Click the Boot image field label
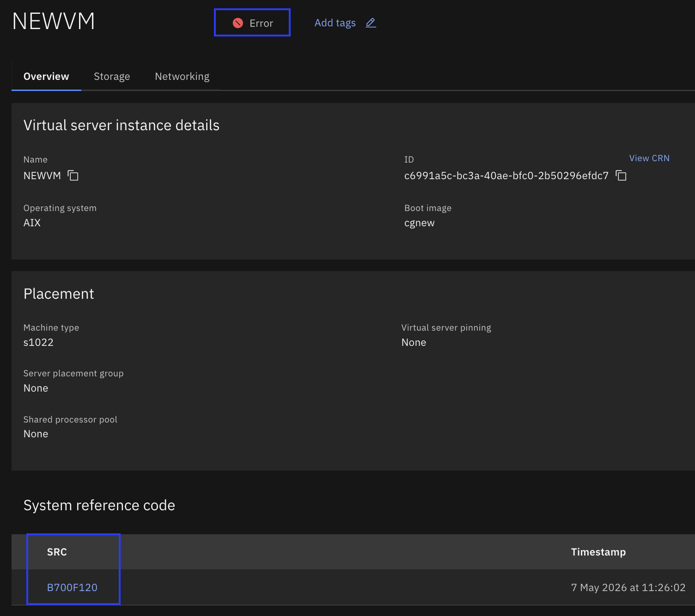The height and width of the screenshot is (616, 695). pyautogui.click(x=428, y=208)
